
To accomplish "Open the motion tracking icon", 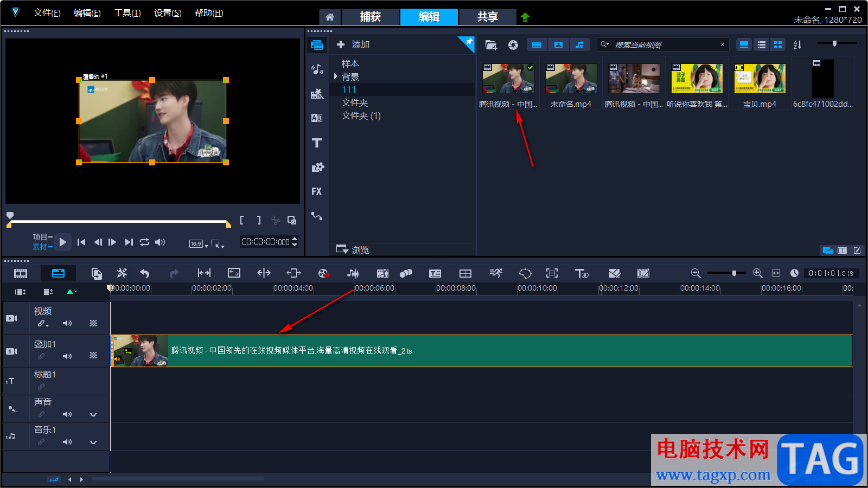I will pos(552,273).
